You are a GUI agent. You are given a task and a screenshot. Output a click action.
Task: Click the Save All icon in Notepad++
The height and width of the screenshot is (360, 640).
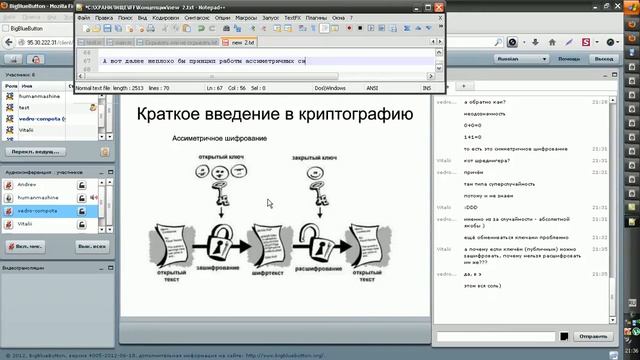click(x=118, y=28)
